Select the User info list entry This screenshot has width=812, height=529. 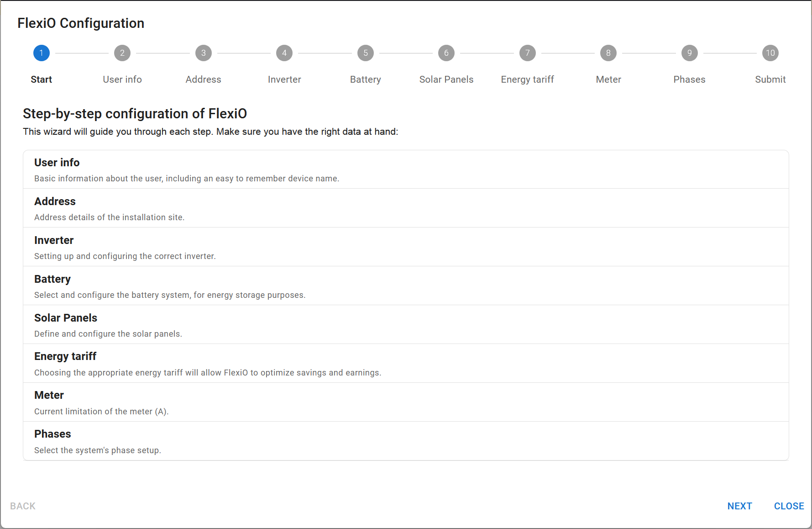coord(405,169)
